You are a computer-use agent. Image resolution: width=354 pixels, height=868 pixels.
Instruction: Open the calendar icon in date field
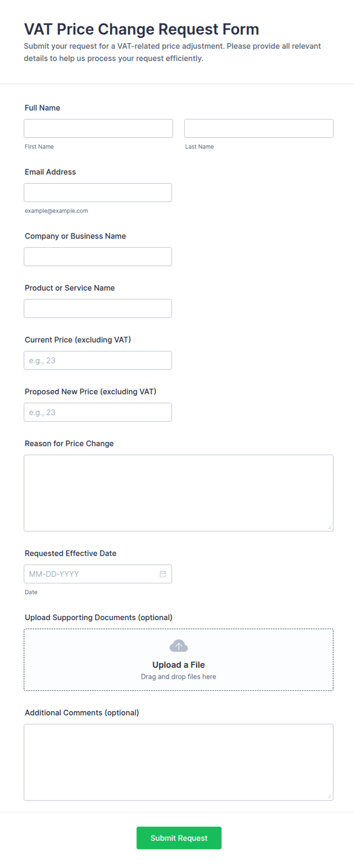(x=163, y=574)
